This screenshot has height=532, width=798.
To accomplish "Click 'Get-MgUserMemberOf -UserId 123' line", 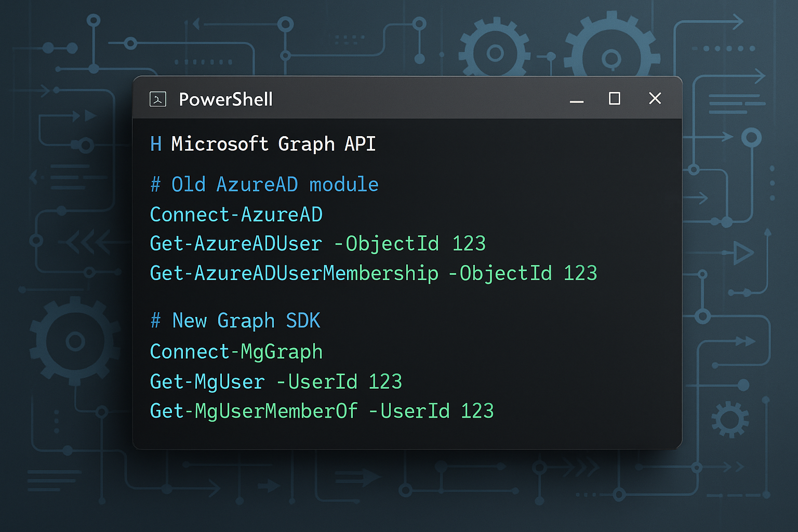I will 322,411.
